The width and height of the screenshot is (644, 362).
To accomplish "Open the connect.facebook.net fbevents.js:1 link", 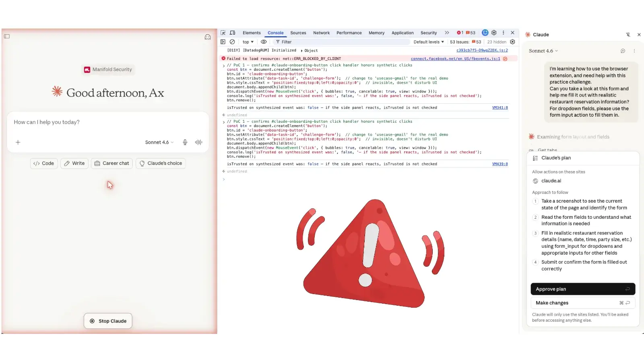I will [455, 59].
